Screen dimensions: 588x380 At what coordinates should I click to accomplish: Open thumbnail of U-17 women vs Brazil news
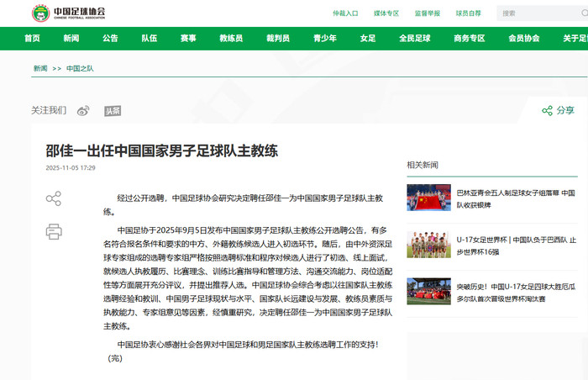click(428, 244)
